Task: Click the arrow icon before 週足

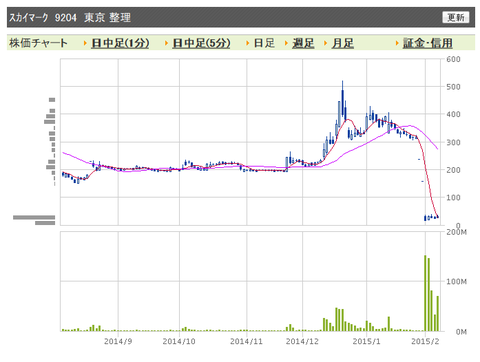Action: (286, 43)
